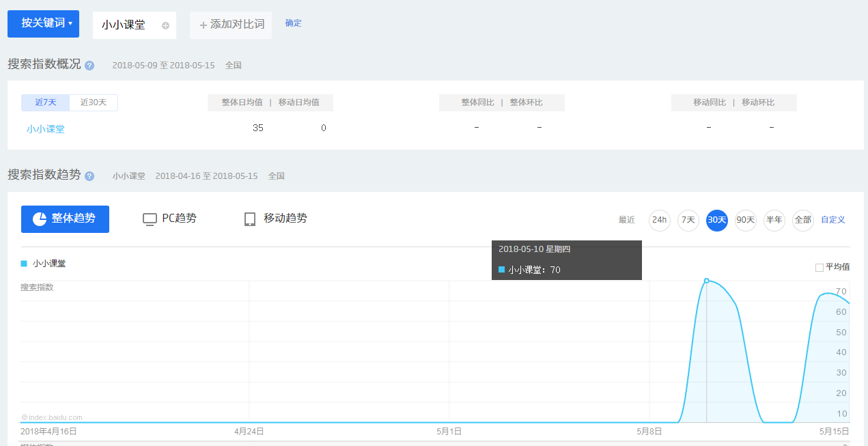This screenshot has height=446, width=868.
Task: Enable the 平均值 checkbox
Action: click(820, 268)
